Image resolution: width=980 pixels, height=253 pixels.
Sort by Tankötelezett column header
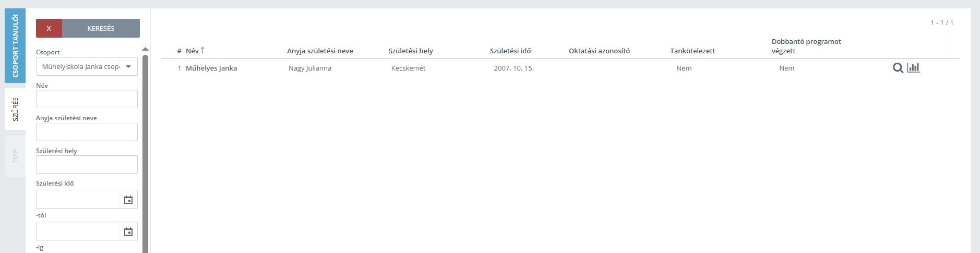692,51
